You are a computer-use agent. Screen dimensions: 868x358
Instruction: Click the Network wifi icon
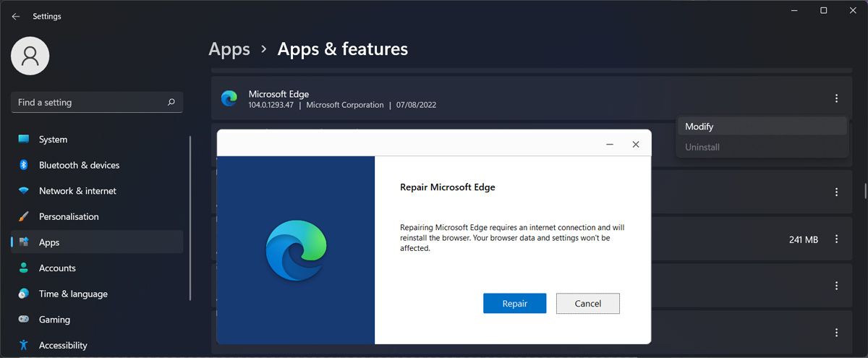(x=24, y=191)
